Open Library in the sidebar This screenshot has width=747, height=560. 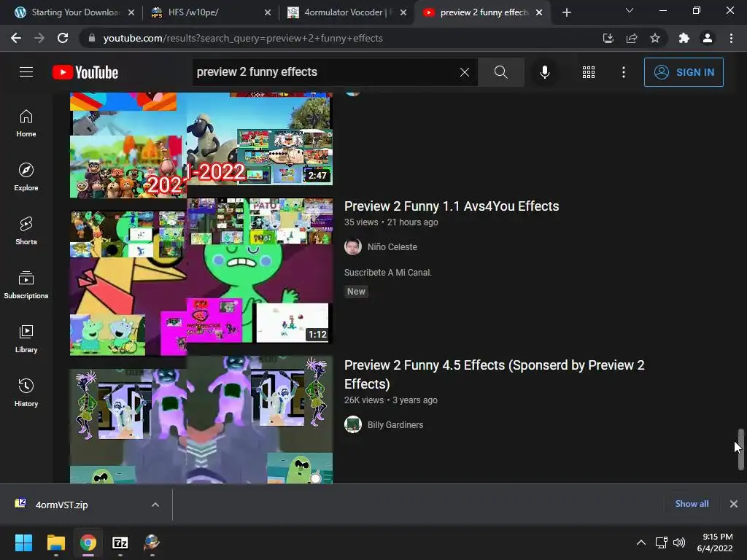pyautogui.click(x=26, y=338)
